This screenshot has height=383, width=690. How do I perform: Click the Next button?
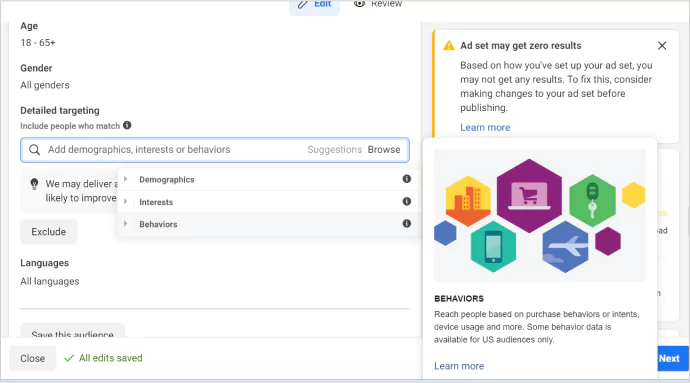672,358
